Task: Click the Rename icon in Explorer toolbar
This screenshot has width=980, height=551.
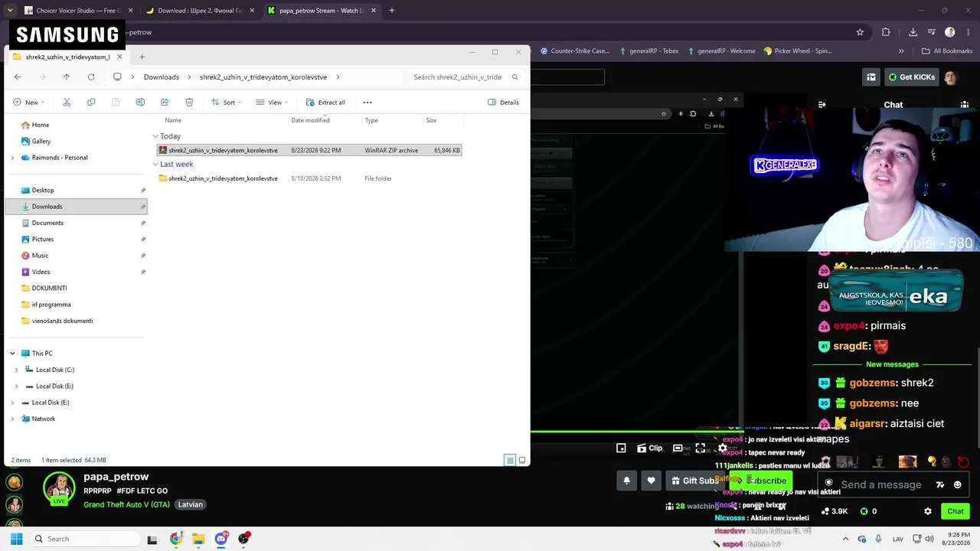Action: [140, 102]
